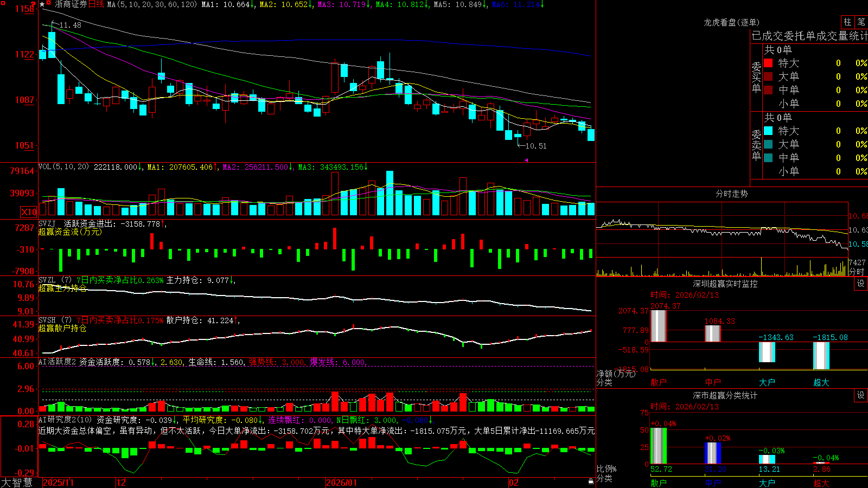This screenshot has height=488, width=868.
Task: Select the 2026/01 date marker on the timeline
Action: point(341,483)
